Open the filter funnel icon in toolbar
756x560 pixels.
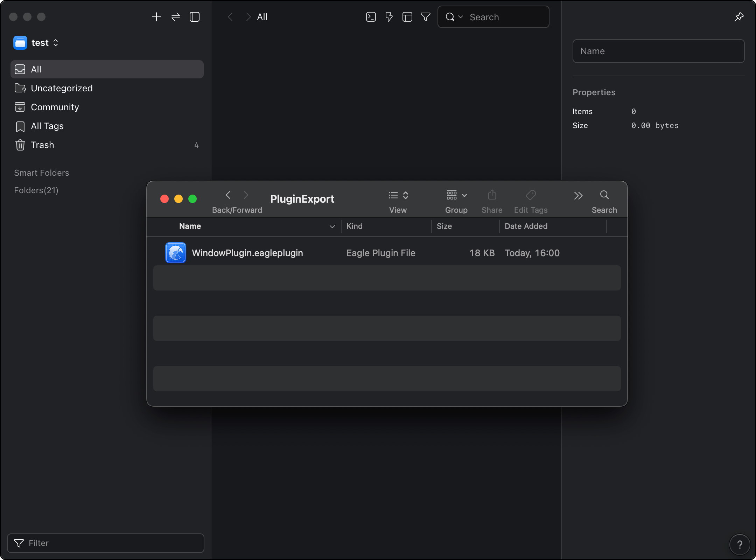[426, 17]
